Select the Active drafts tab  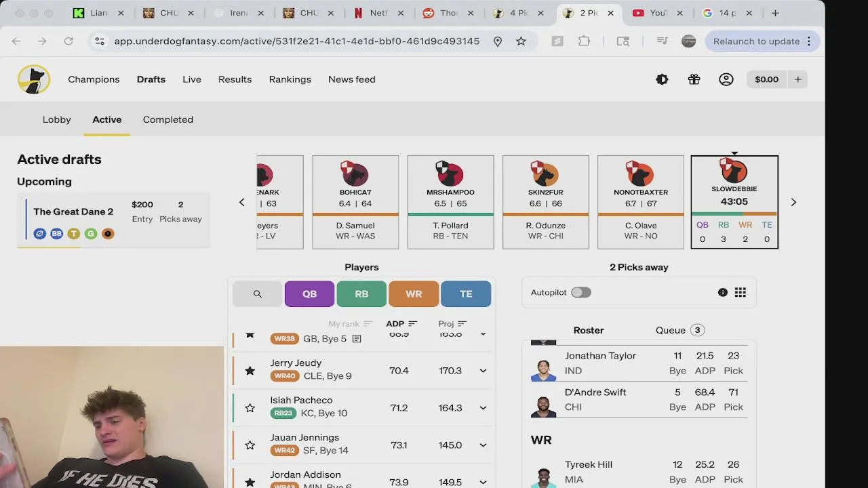click(x=107, y=119)
